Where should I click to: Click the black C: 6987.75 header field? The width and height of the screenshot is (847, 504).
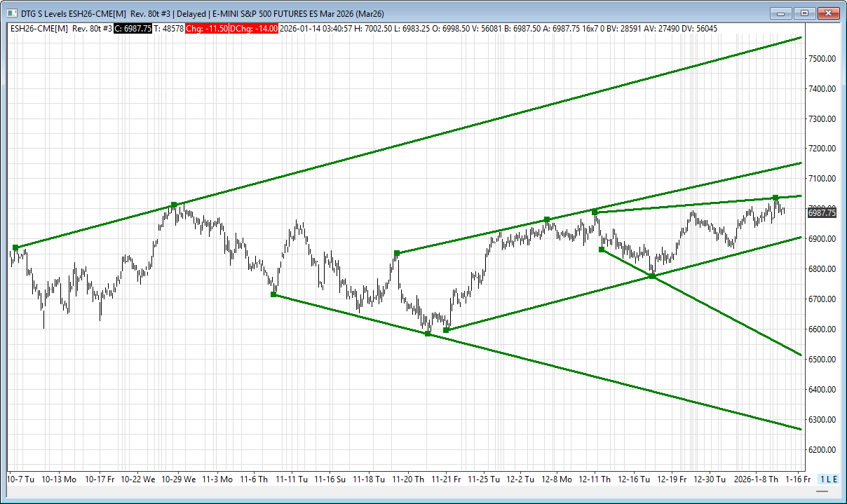click(x=133, y=28)
